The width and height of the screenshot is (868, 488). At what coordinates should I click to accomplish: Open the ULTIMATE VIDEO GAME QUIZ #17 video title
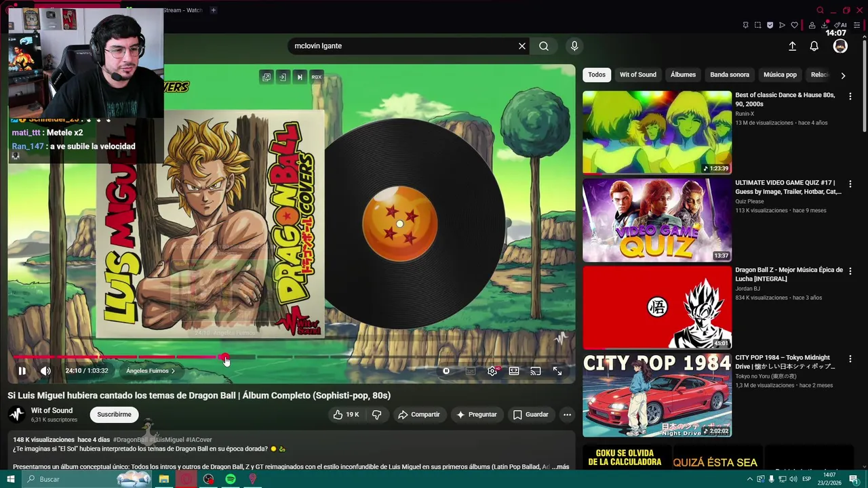point(788,187)
